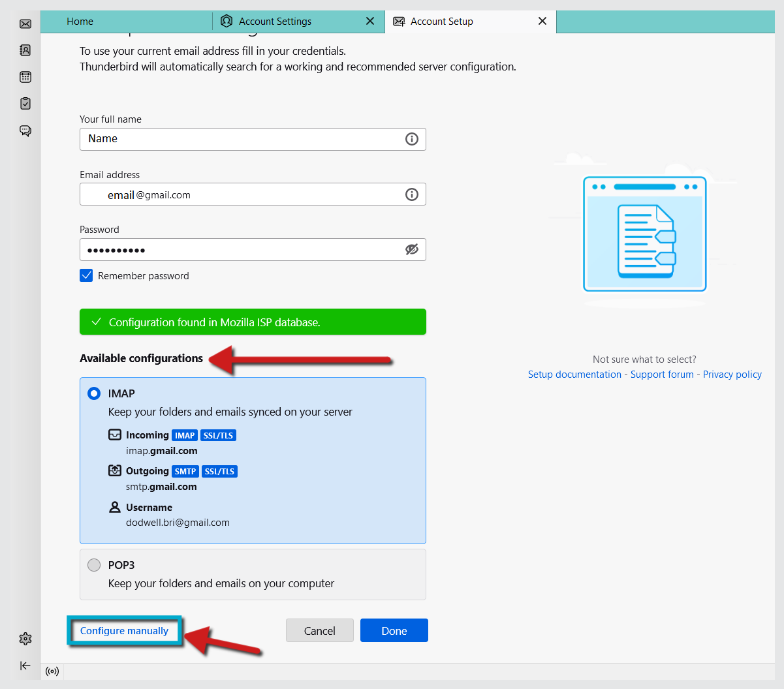The height and width of the screenshot is (689, 784).
Task: Click the dodwell.bri@gmail.com username text
Action: click(178, 523)
